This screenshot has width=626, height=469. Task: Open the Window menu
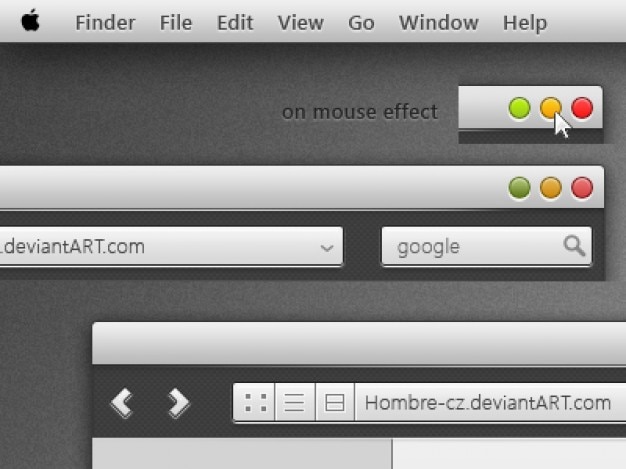point(439,22)
